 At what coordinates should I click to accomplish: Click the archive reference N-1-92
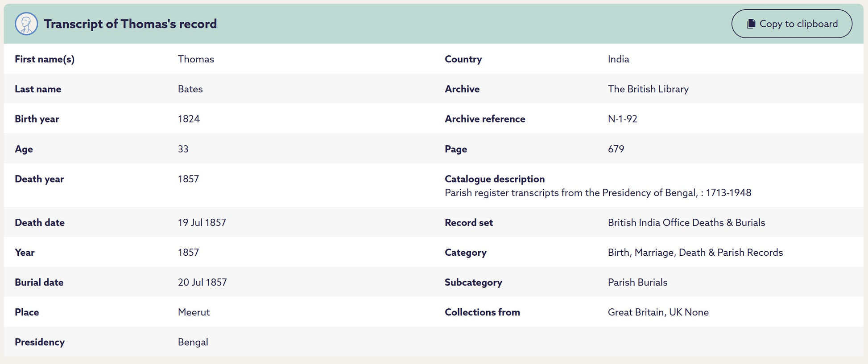622,119
